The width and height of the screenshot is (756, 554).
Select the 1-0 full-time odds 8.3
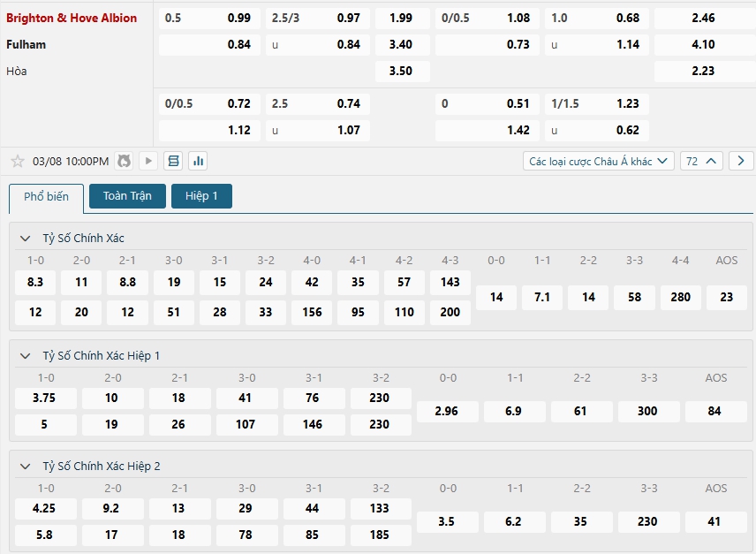point(35,283)
